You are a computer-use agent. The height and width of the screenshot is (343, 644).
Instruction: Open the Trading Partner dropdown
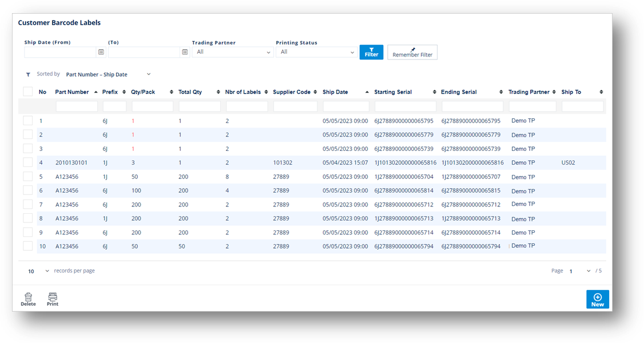pyautogui.click(x=232, y=51)
